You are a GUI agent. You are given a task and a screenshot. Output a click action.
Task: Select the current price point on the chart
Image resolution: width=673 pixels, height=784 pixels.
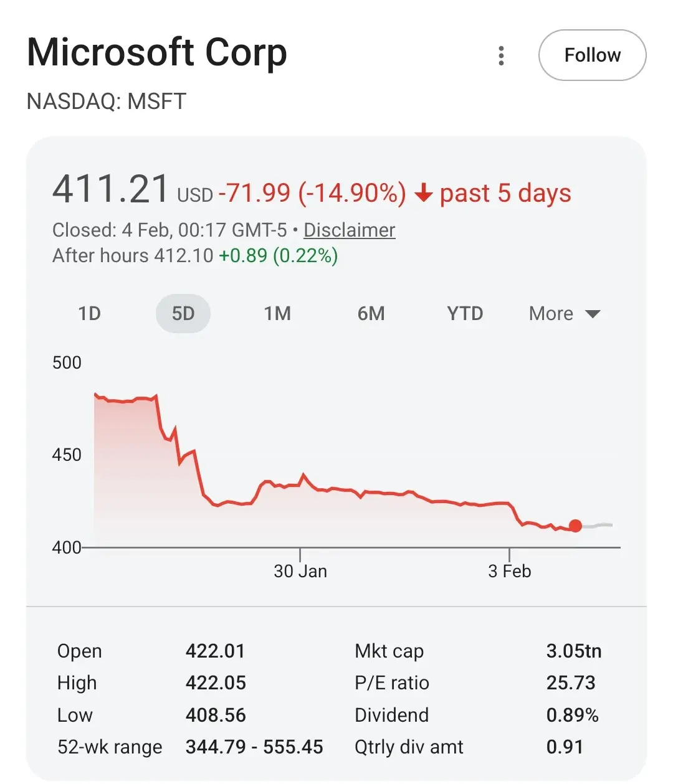tap(575, 527)
